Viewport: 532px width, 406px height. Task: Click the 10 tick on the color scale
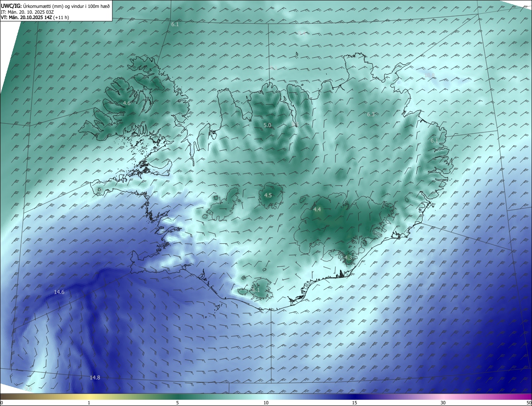[266, 403]
